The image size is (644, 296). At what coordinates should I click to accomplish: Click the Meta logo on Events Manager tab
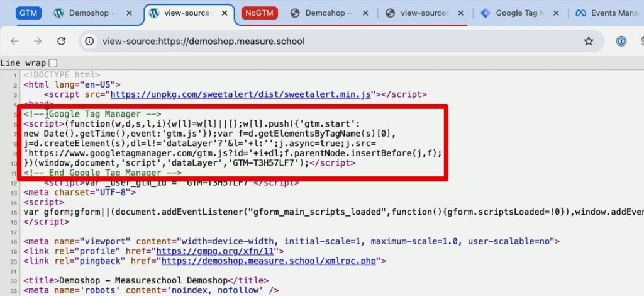coord(580,13)
